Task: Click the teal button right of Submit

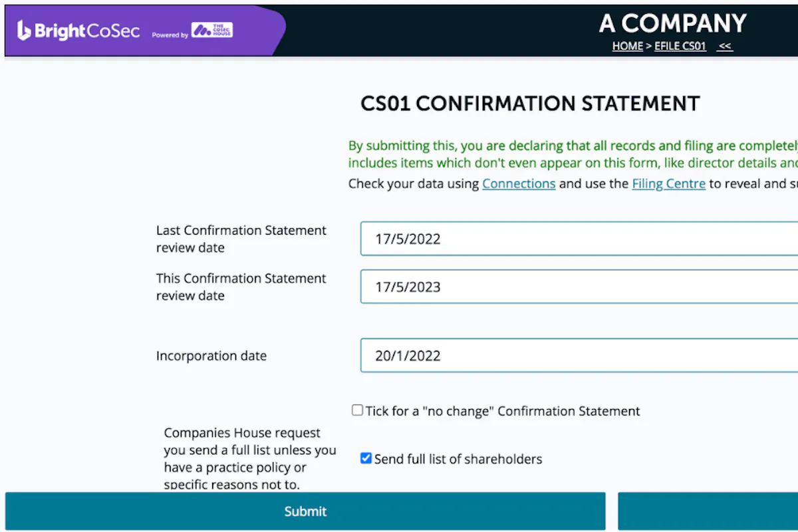Action: (x=708, y=511)
